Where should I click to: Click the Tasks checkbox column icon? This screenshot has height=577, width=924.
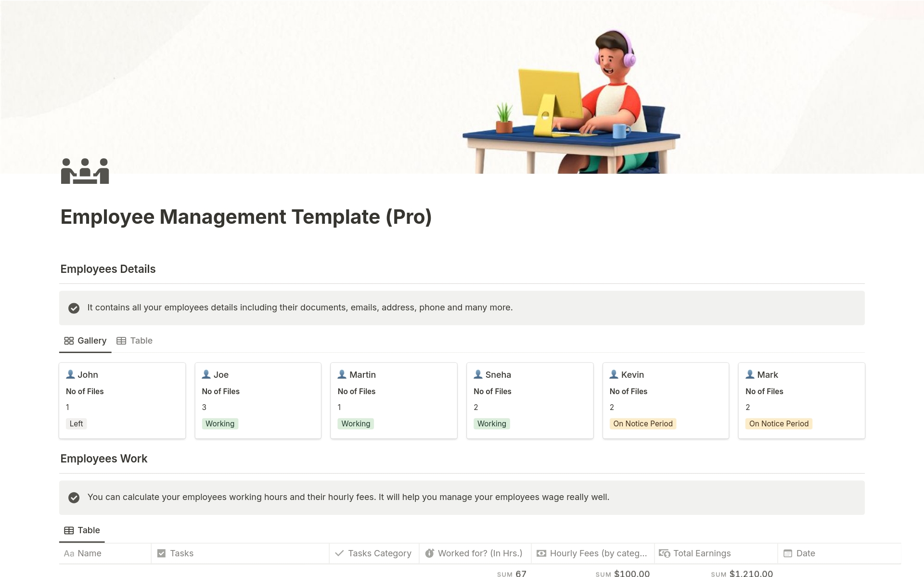coord(161,553)
